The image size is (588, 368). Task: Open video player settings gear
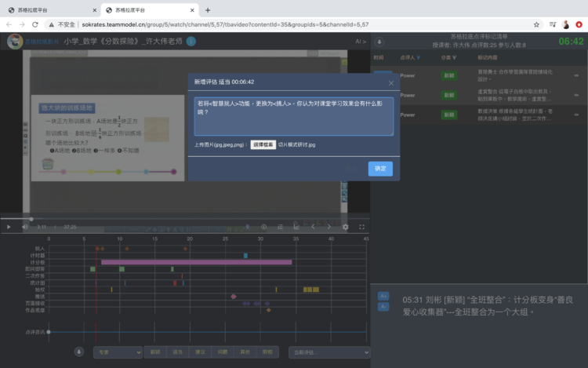pyautogui.click(x=345, y=227)
